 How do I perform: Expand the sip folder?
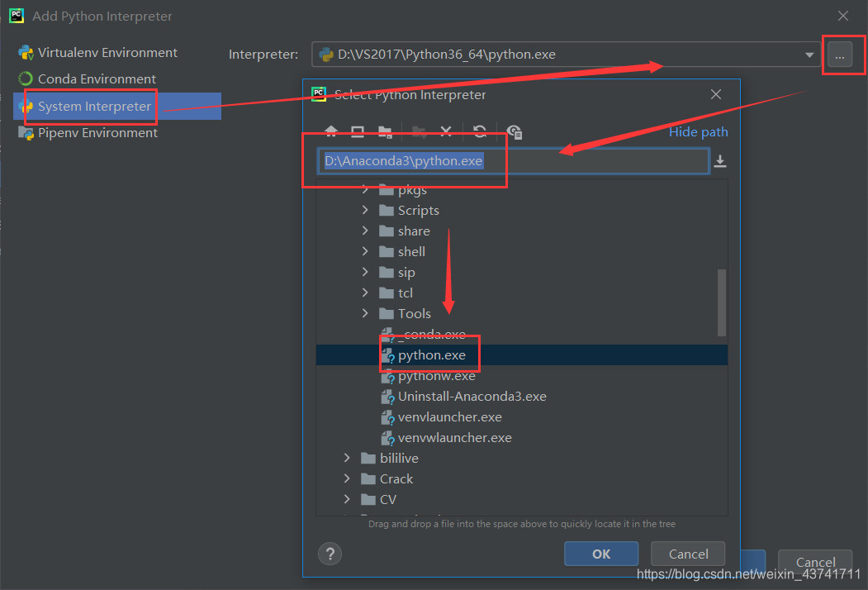(365, 272)
